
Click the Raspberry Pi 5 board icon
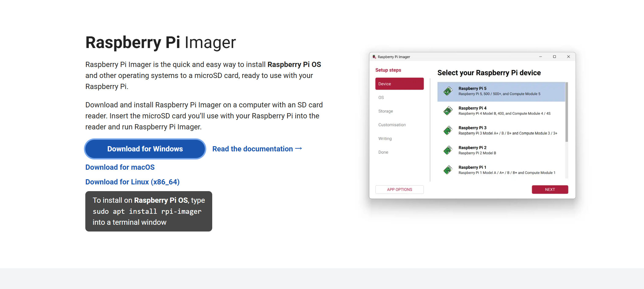pos(448,91)
